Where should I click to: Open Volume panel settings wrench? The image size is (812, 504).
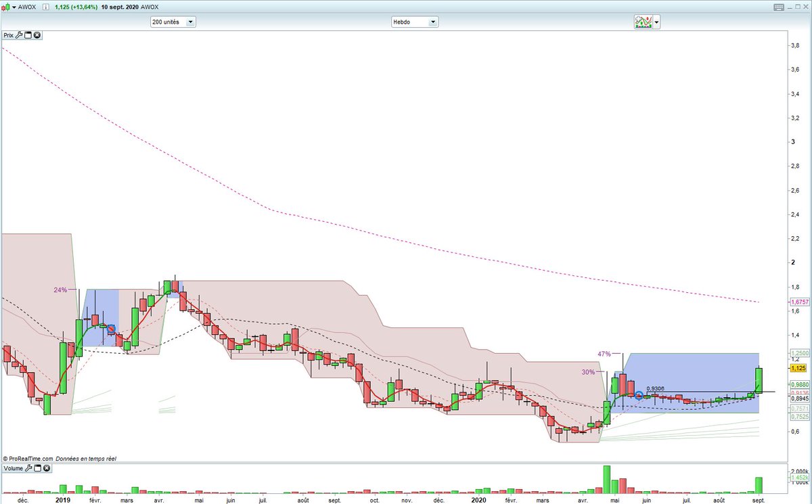coord(29,468)
